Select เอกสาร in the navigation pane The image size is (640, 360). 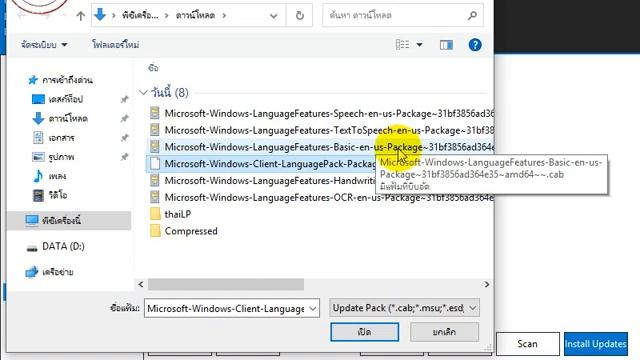[61, 138]
